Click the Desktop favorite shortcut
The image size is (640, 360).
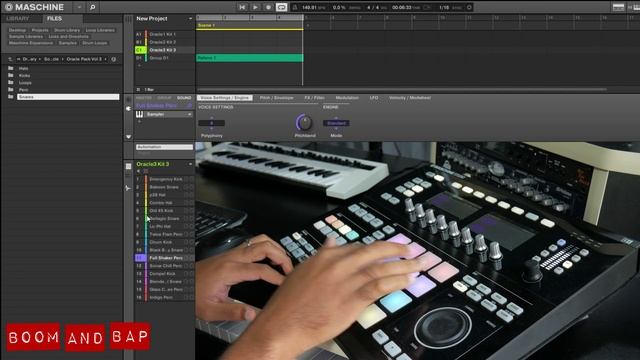(18, 30)
